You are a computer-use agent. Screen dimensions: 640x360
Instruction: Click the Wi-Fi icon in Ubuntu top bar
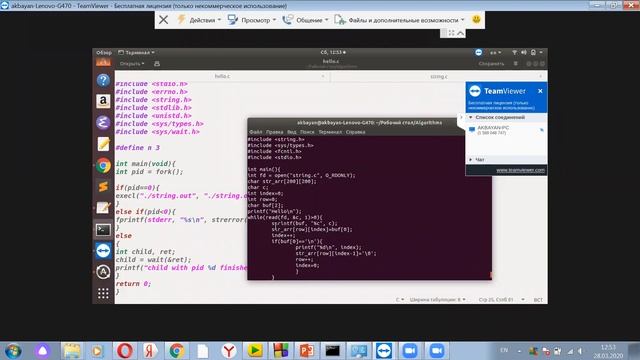[514, 52]
